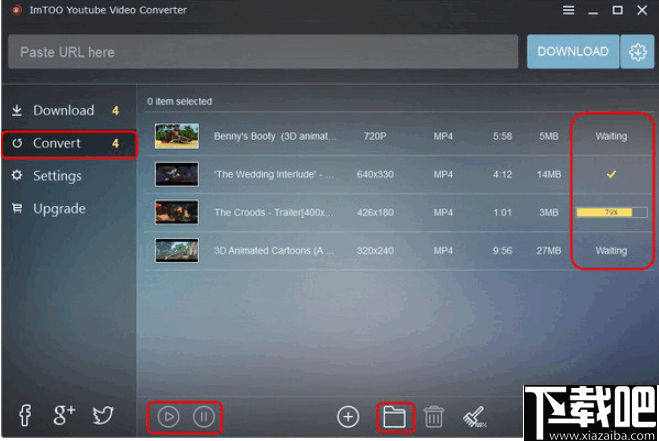The width and height of the screenshot is (659, 441).
Task: Click the Facebook icon
Action: click(25, 415)
